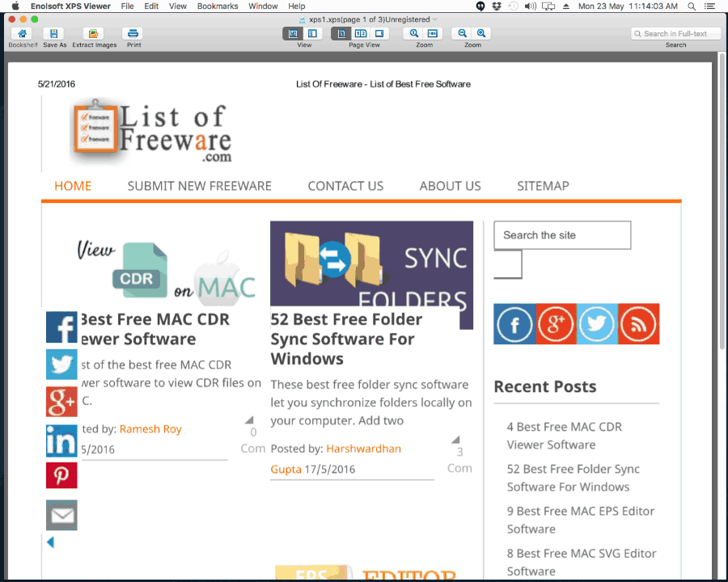Click the Facebook share icon in the left sidebar
728x582 pixels.
(61, 327)
